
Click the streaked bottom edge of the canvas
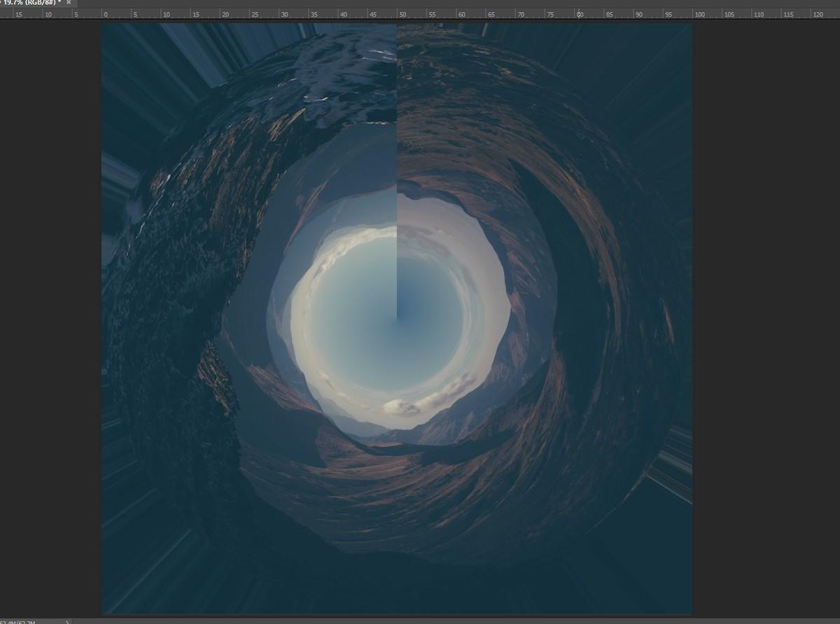(x=397, y=602)
